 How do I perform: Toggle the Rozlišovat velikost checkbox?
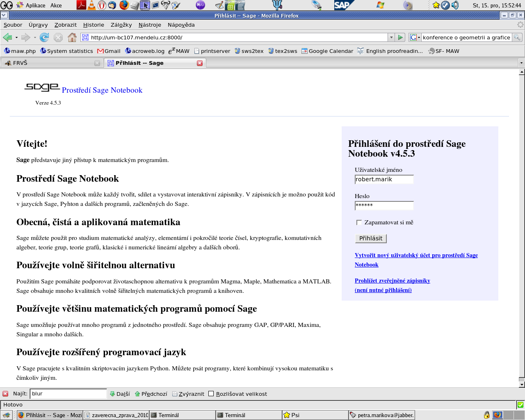click(211, 394)
